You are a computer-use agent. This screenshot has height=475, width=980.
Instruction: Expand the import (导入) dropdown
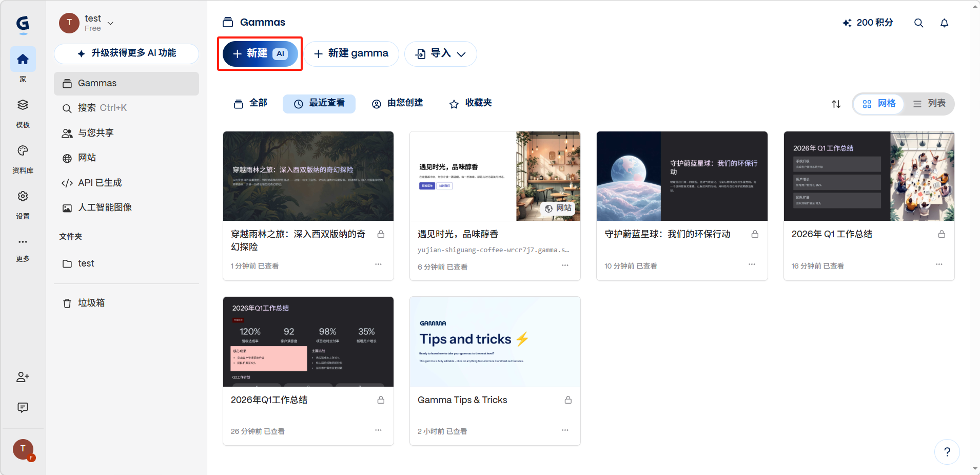click(441, 54)
